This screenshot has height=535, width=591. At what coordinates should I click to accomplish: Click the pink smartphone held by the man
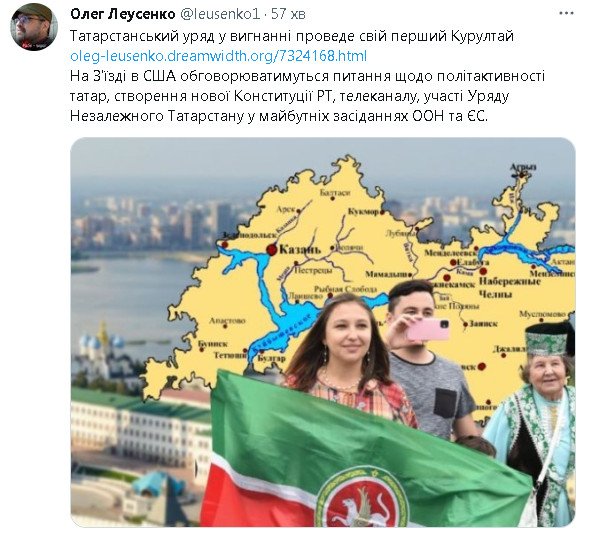[x=429, y=329]
